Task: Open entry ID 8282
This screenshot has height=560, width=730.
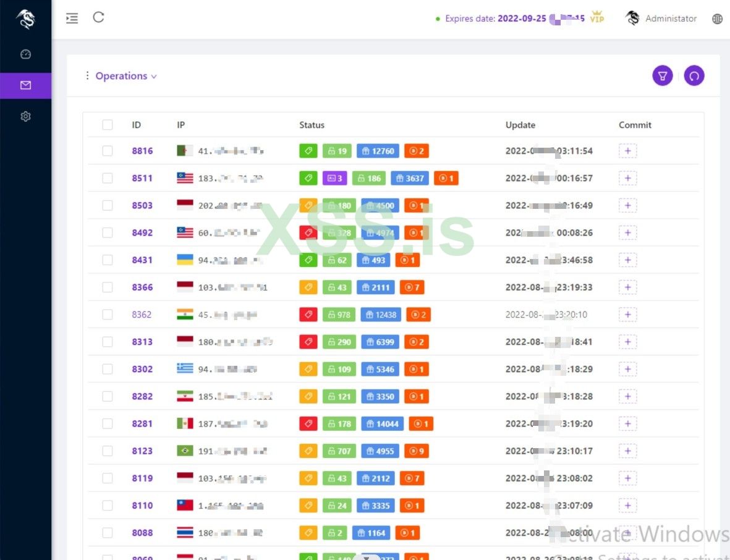Action: click(x=142, y=397)
